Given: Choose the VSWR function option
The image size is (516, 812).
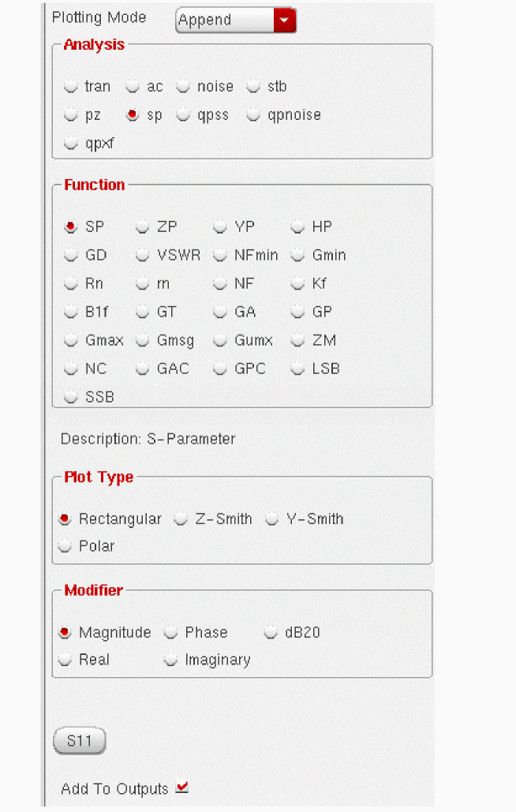Looking at the screenshot, I should (143, 256).
